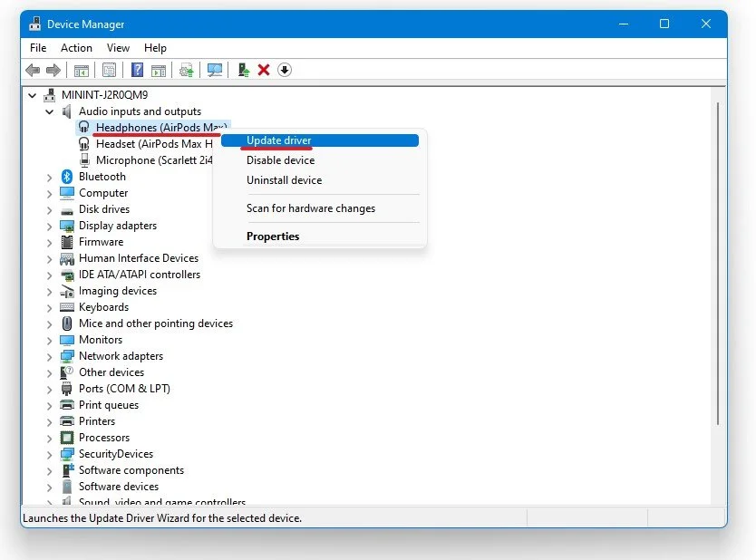Viewport: 756px width, 560px height.
Task: Expand the Keyboards category
Action: click(x=50, y=307)
